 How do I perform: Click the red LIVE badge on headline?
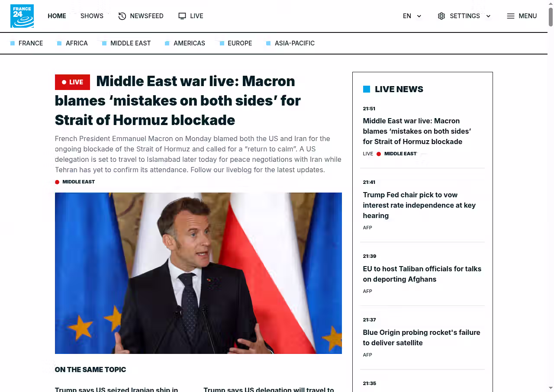pyautogui.click(x=72, y=82)
